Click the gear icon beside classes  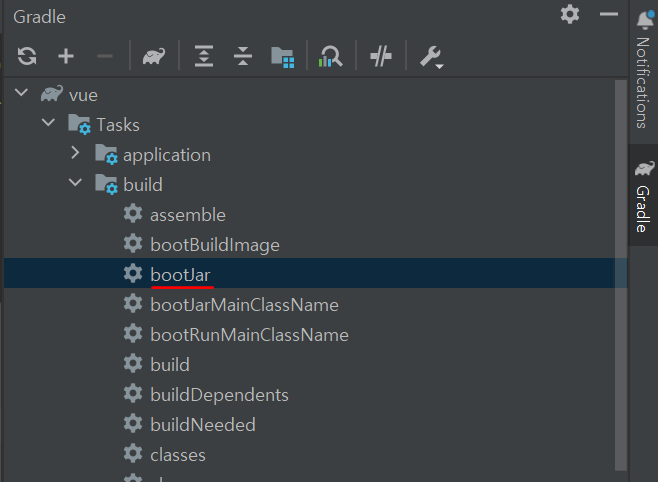[x=133, y=453]
